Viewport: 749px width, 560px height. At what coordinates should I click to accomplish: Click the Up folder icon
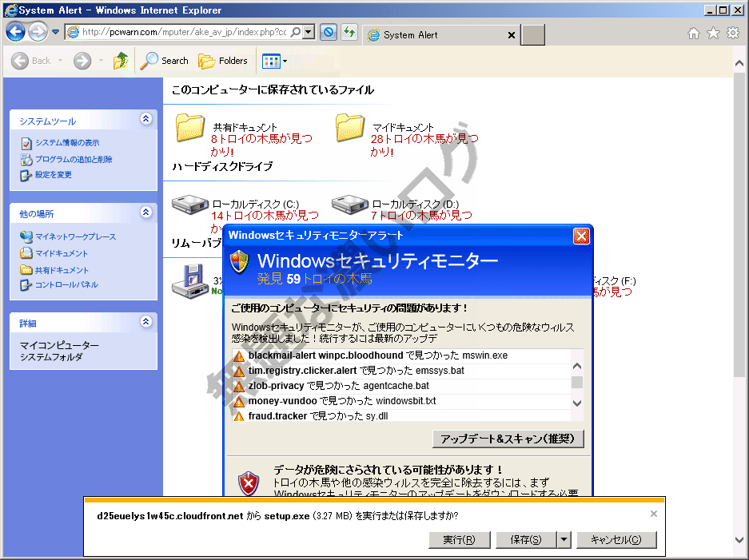click(121, 61)
